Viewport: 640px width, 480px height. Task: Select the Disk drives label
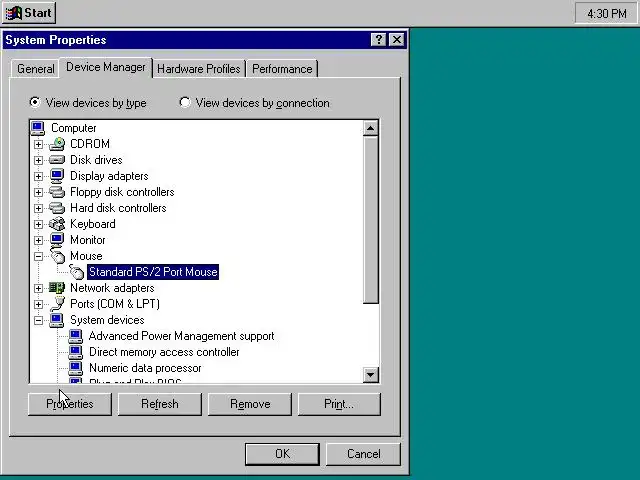(x=96, y=160)
